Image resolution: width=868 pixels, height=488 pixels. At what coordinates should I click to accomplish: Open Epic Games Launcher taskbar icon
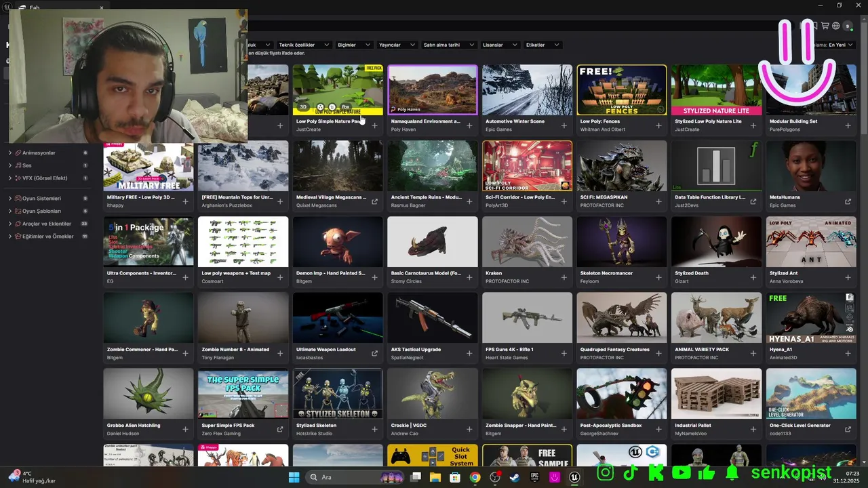[534, 477]
